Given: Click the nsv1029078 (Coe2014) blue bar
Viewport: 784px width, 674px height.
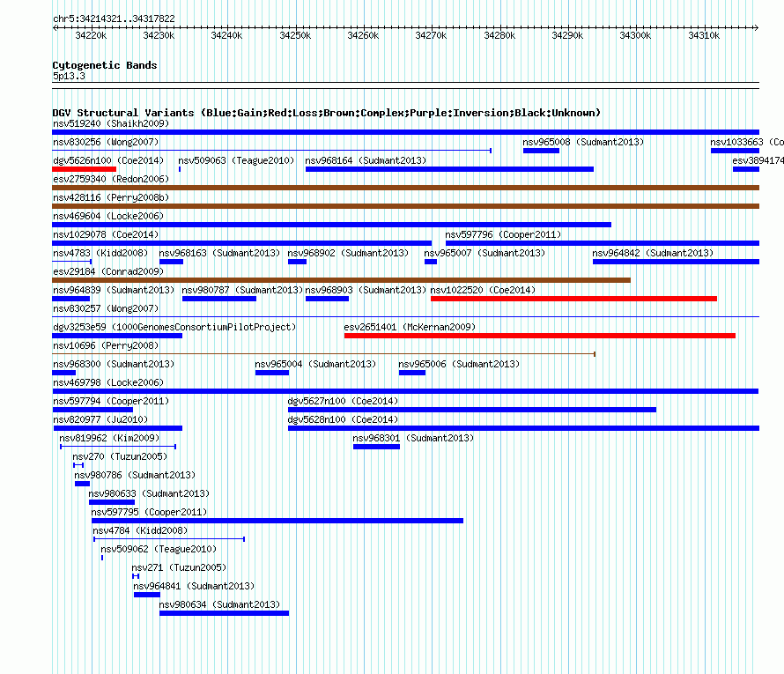Looking at the screenshot, I should pyautogui.click(x=241, y=243).
